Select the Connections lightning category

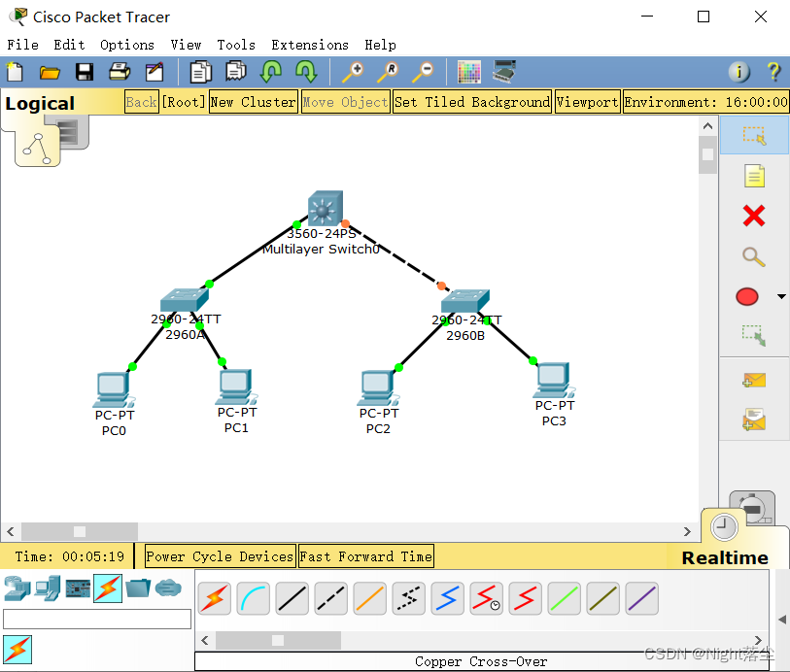[x=108, y=588]
